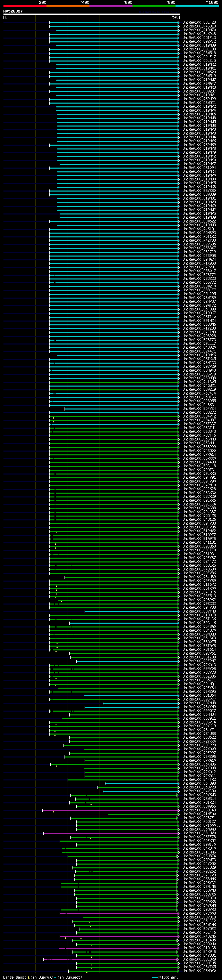Viewport: 222px width, 980px height.
Task: Select the UniRef100_Q7S008 entry
Action: pyautogui.click(x=199, y=913)
